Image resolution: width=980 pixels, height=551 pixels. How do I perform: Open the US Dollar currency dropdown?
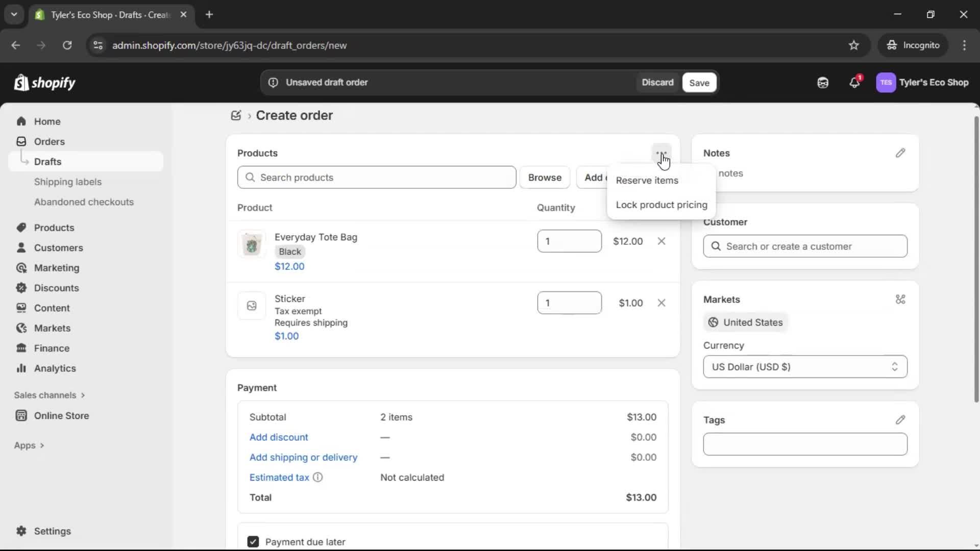click(805, 367)
